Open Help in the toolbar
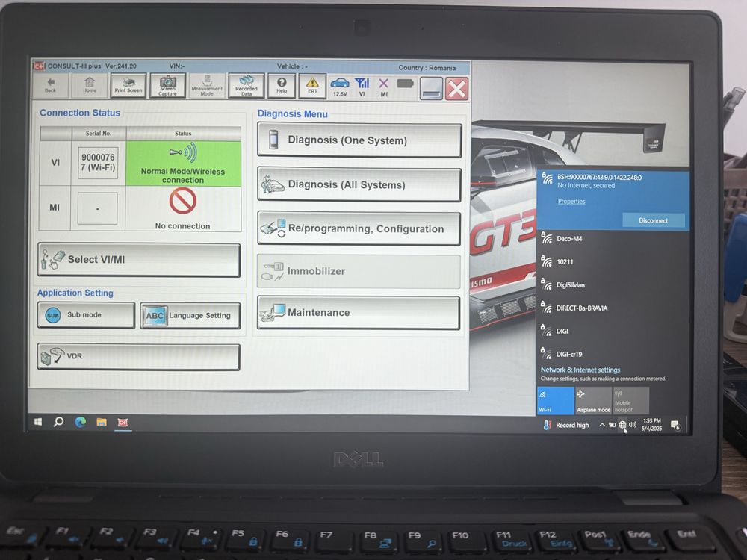The height and width of the screenshot is (560, 747). (282, 86)
